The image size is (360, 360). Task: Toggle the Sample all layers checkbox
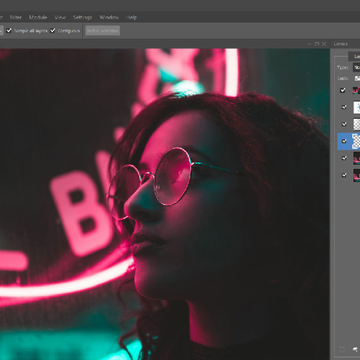[9, 31]
